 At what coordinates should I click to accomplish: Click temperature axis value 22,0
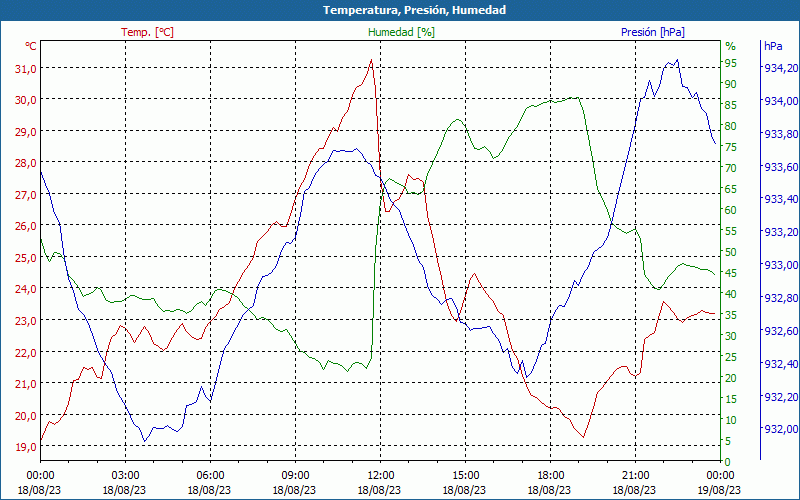click(x=26, y=353)
